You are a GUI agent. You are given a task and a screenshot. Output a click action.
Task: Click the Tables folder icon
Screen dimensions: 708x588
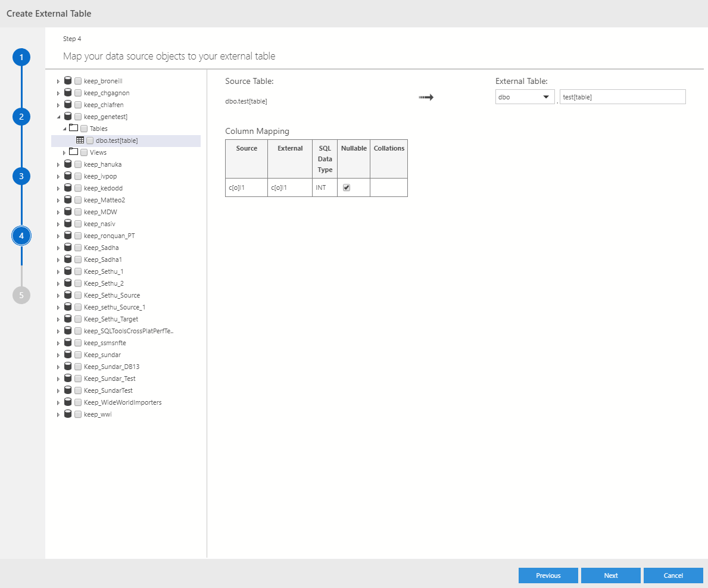74,128
